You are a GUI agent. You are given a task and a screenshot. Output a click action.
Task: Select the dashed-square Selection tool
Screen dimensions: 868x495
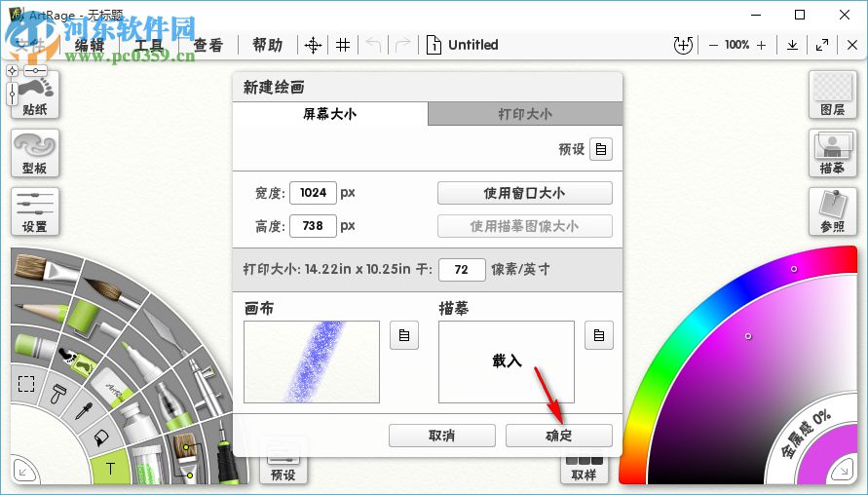26,383
